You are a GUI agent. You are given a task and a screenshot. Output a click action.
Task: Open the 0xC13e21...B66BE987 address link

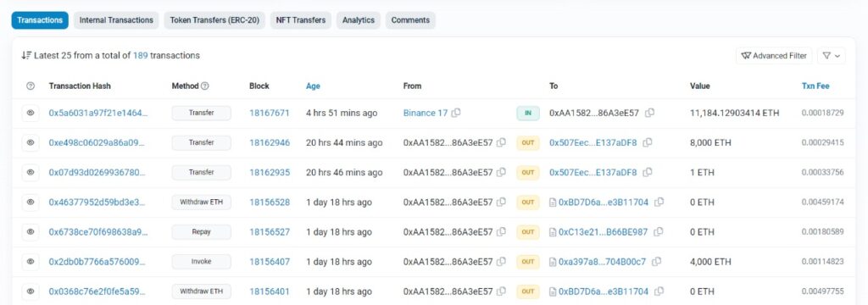(x=603, y=232)
